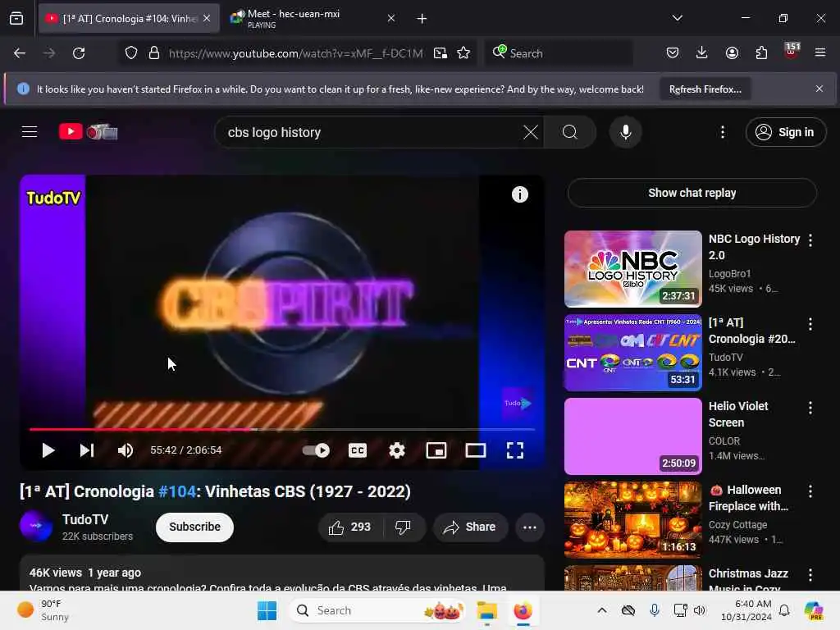Go back to the previous page

point(20,53)
